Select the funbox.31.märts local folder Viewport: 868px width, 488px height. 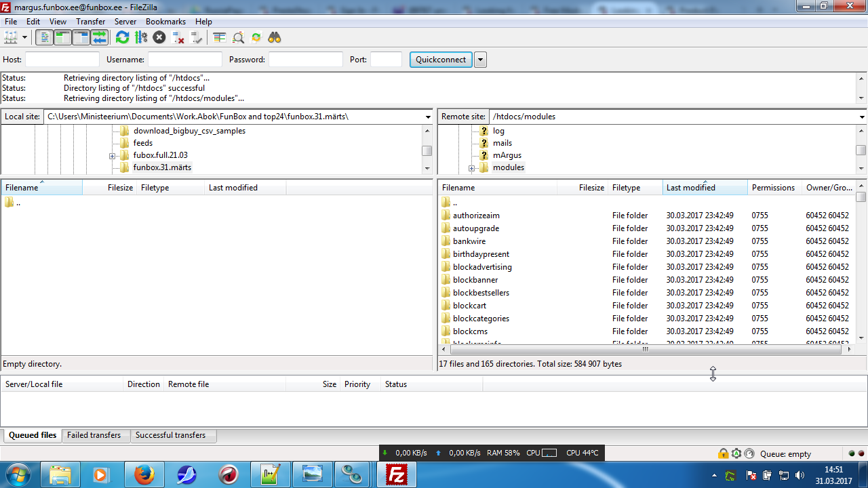(162, 167)
